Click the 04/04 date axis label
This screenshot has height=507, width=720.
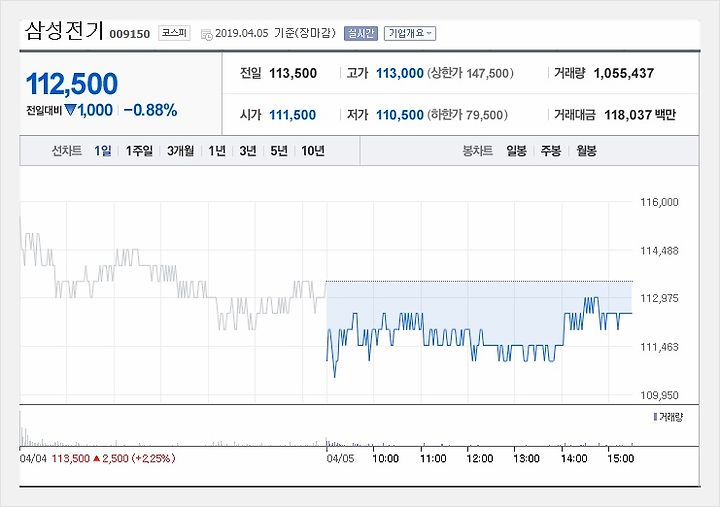pos(33,458)
